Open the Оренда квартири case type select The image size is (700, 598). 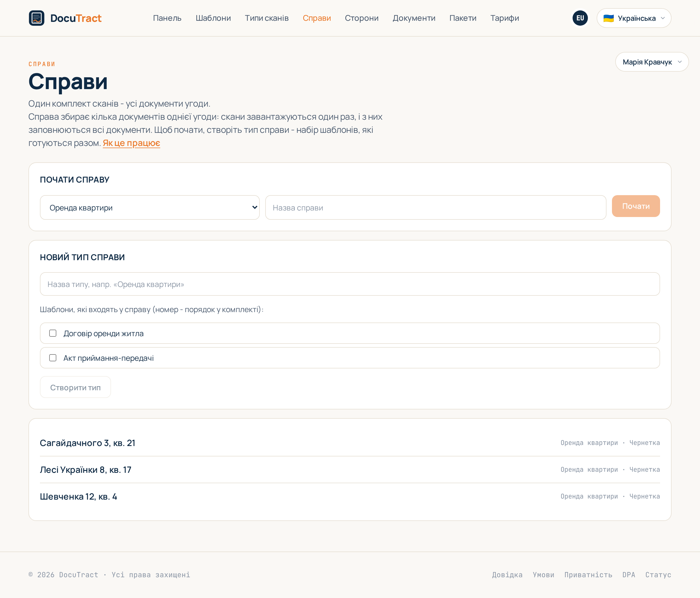click(150, 208)
